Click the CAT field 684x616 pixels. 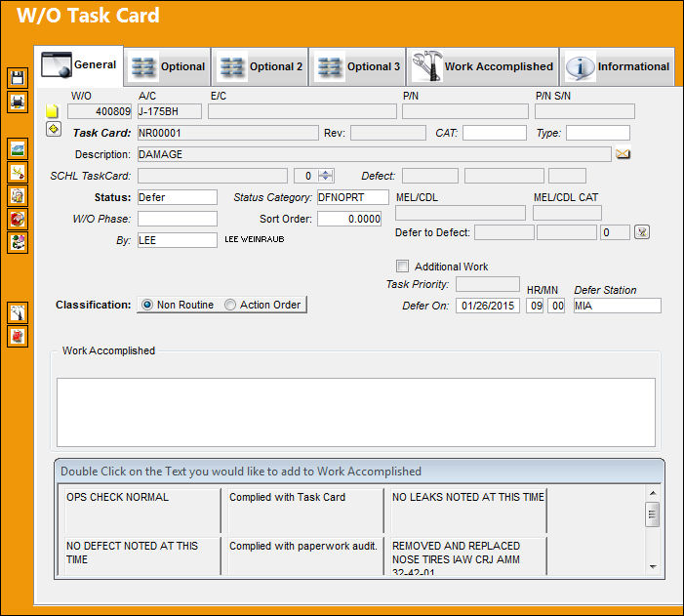tap(495, 133)
